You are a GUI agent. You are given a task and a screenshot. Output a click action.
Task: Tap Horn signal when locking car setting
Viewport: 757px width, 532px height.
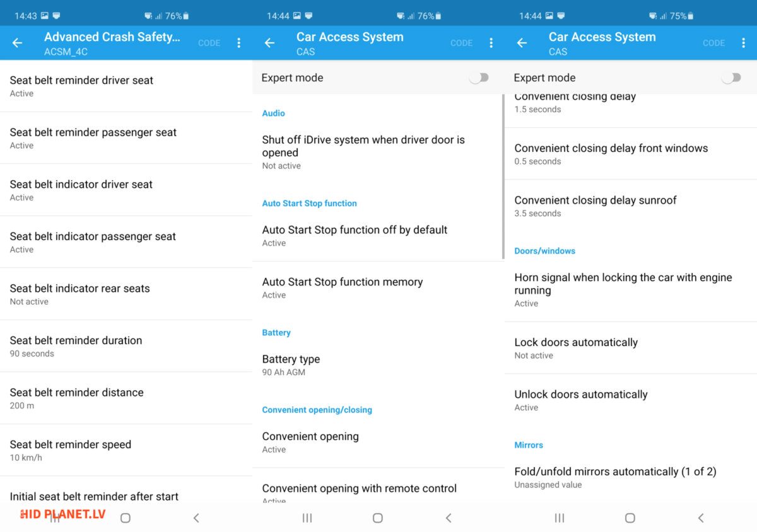pyautogui.click(x=631, y=289)
